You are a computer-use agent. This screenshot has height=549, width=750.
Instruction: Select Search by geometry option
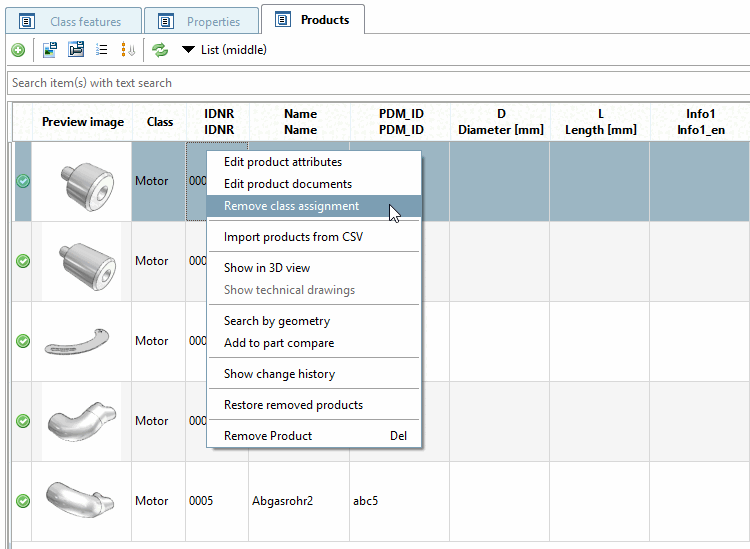click(x=277, y=321)
